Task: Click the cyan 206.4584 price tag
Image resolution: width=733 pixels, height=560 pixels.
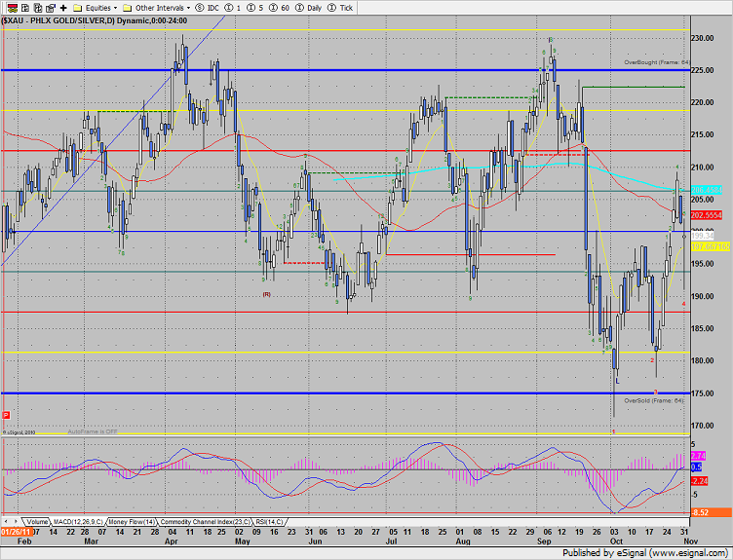Action: [707, 190]
